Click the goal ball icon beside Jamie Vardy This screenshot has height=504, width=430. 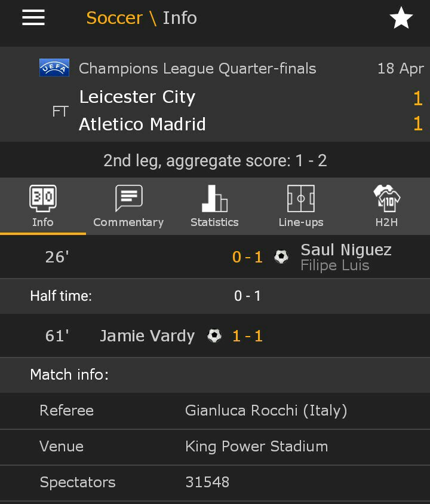[214, 336]
